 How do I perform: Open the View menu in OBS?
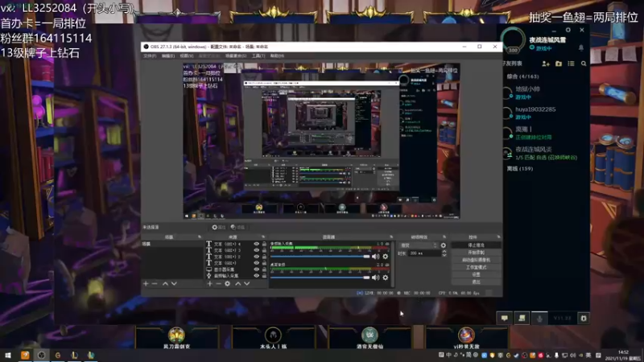coord(187,56)
